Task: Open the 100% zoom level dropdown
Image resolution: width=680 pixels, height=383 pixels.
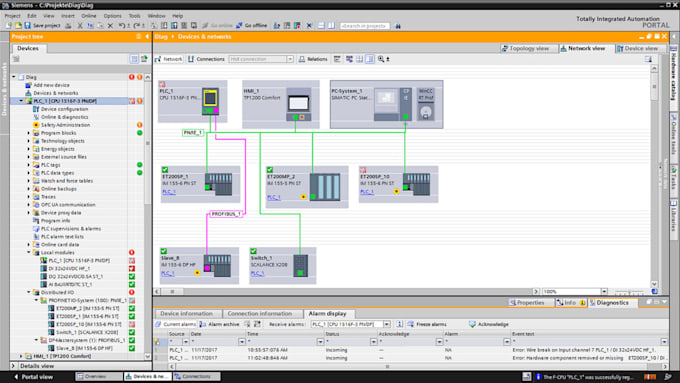Action: click(604, 291)
